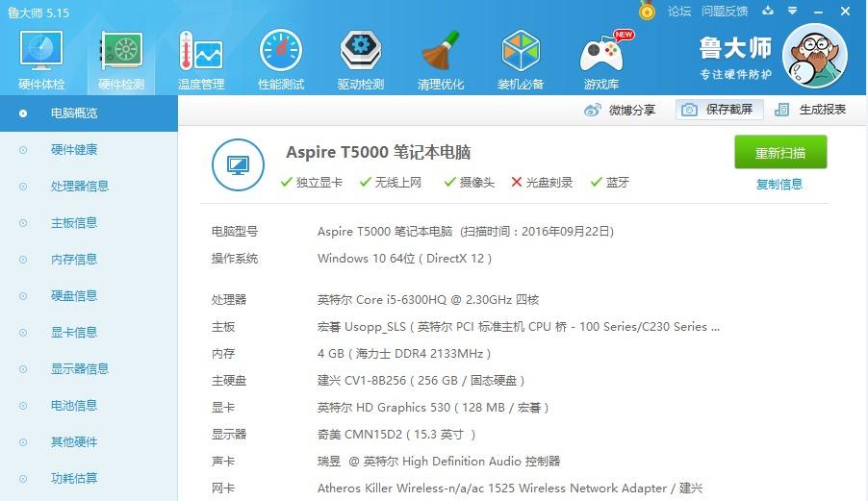
Task: Click the Atheros Killer Wireless network adapter value
Action: pos(510,488)
